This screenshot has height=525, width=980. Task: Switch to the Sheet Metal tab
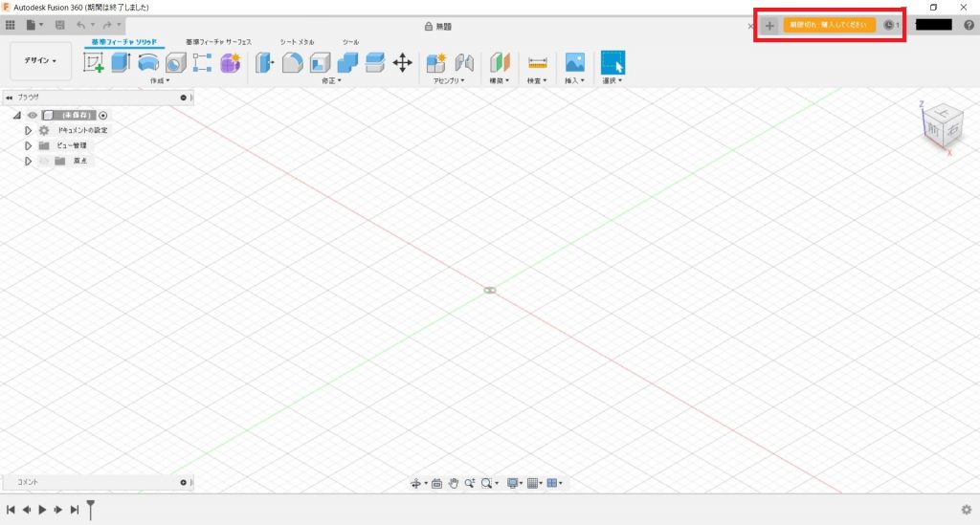297,42
